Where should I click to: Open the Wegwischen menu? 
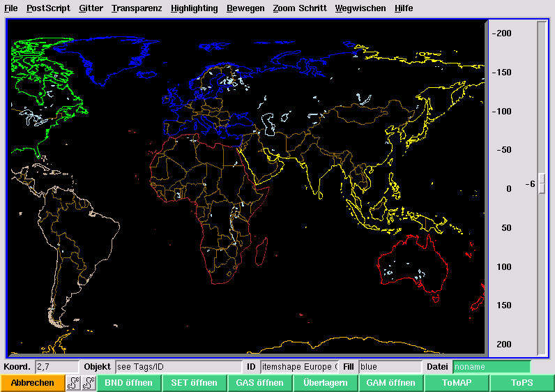tap(360, 8)
